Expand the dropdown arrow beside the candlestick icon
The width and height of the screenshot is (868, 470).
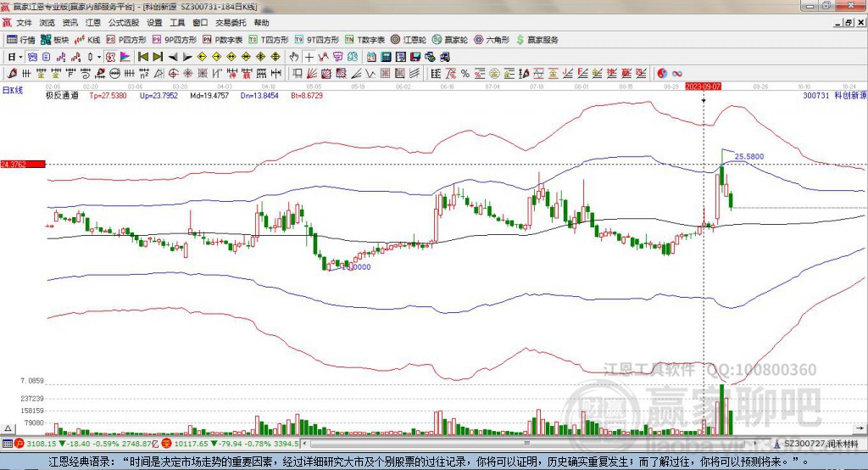tap(99, 57)
